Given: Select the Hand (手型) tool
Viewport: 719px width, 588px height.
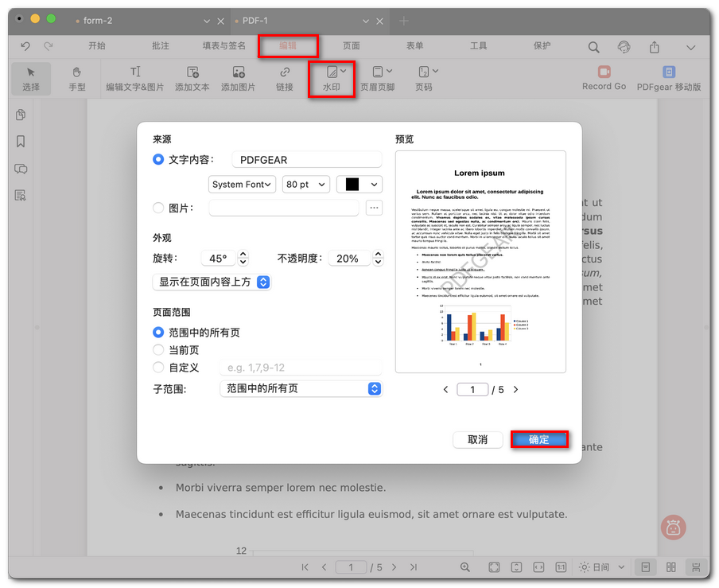Looking at the screenshot, I should 77,78.
